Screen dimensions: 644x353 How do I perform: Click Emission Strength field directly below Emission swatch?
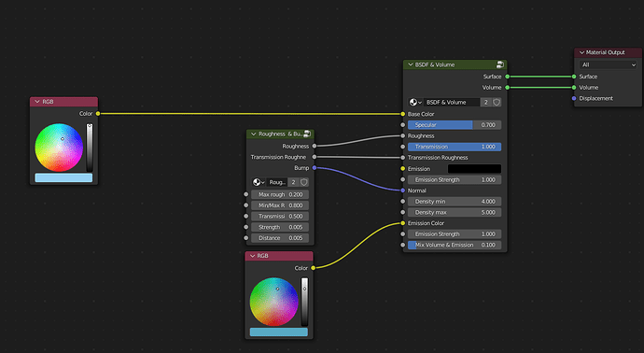click(455, 179)
